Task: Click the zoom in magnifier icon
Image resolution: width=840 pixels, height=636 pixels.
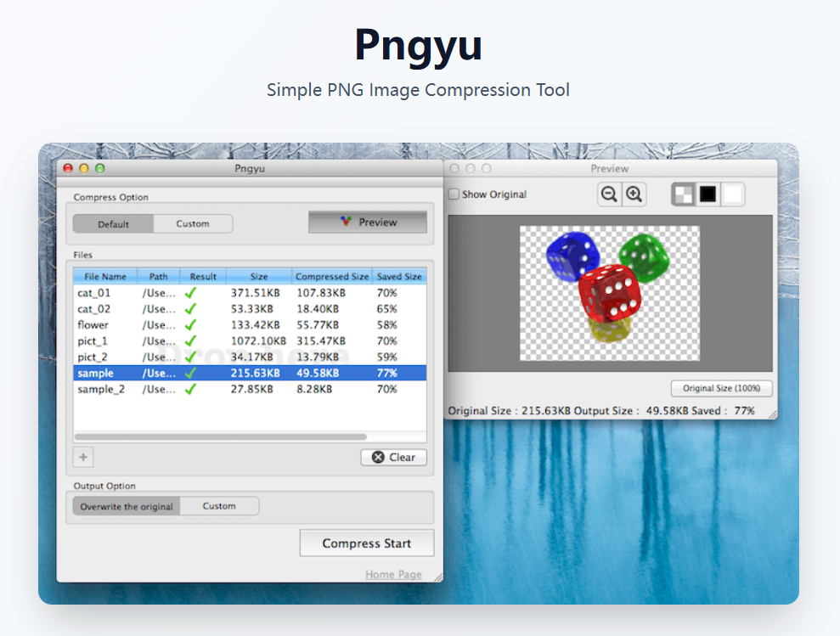Action: (633, 194)
